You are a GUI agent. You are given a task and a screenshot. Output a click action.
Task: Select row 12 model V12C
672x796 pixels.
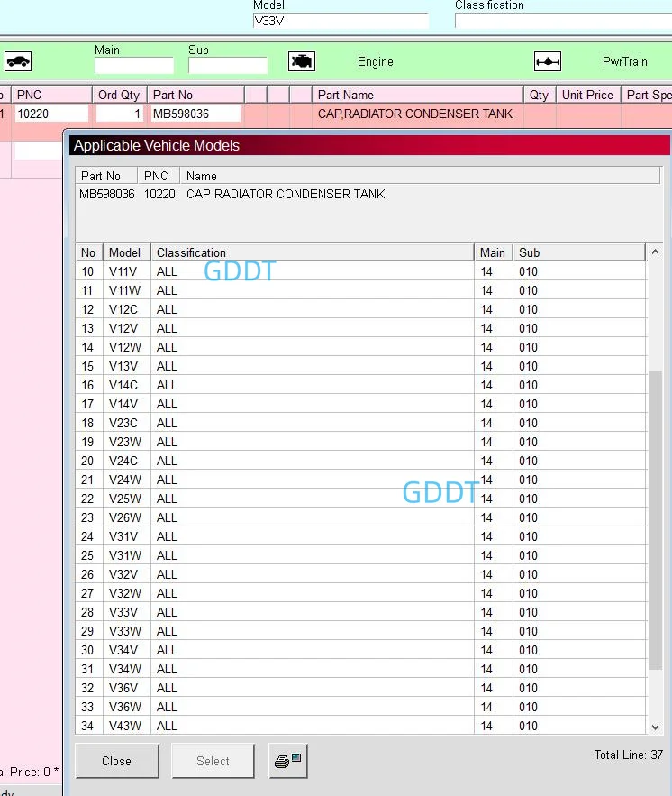(360, 309)
